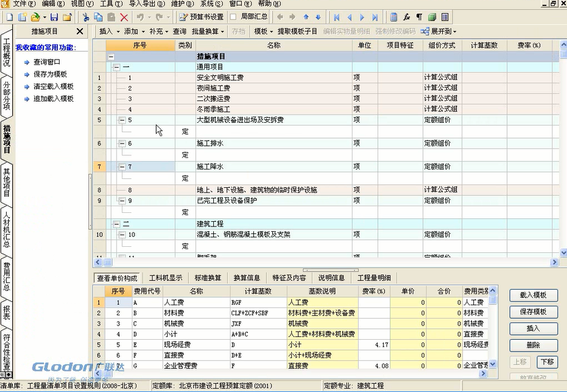Close the 措施项目 side panel
This screenshot has height=392, width=567.
click(79, 31)
